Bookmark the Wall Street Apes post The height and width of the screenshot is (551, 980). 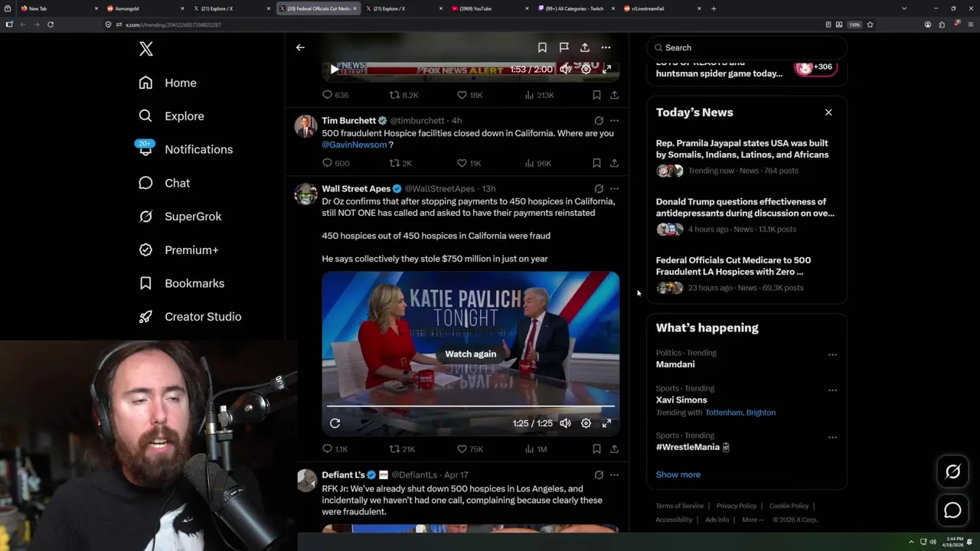point(596,449)
